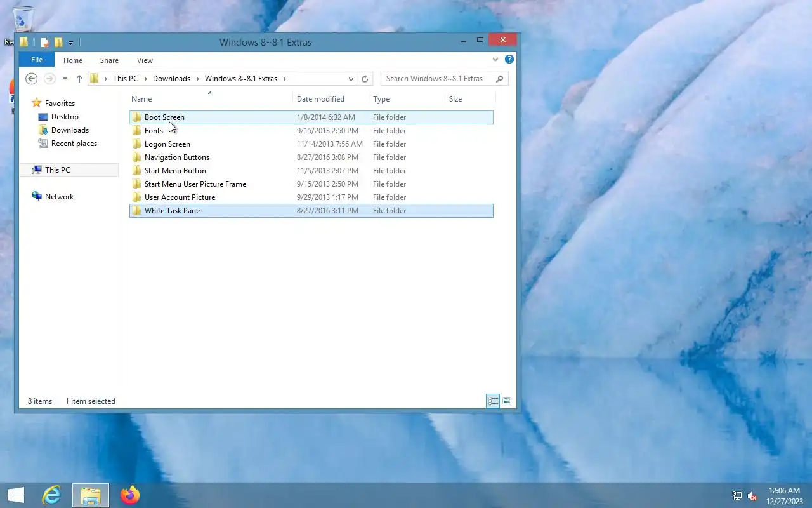Click the search magnifier icon

tap(500, 79)
